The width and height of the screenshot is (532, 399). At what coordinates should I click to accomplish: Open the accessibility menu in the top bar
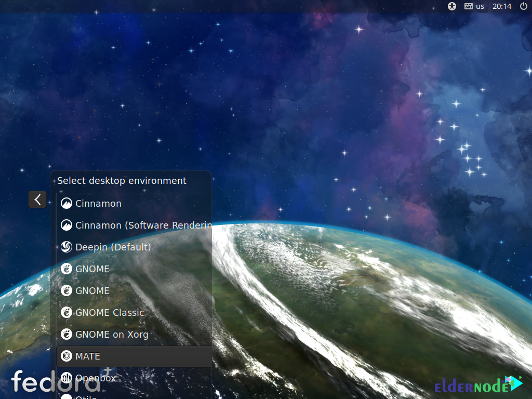click(x=451, y=6)
